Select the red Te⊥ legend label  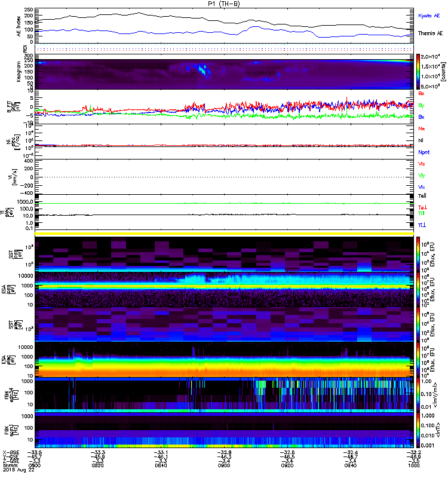(x=423, y=207)
